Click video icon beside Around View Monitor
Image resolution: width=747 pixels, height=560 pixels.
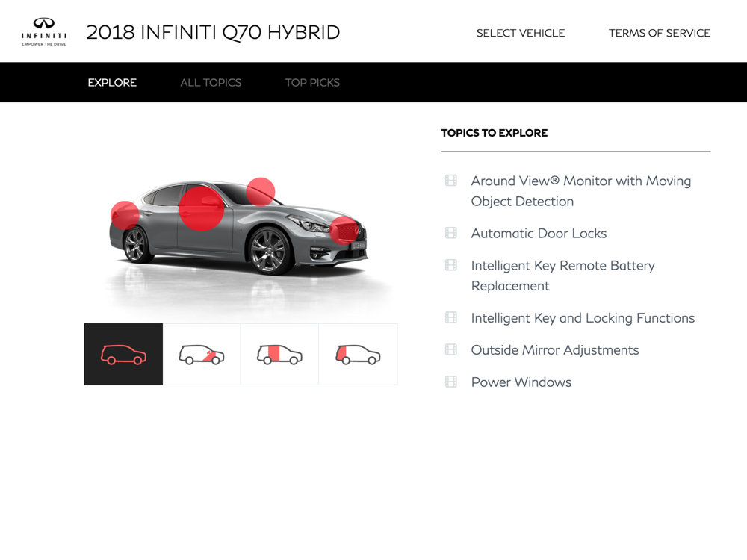450,181
